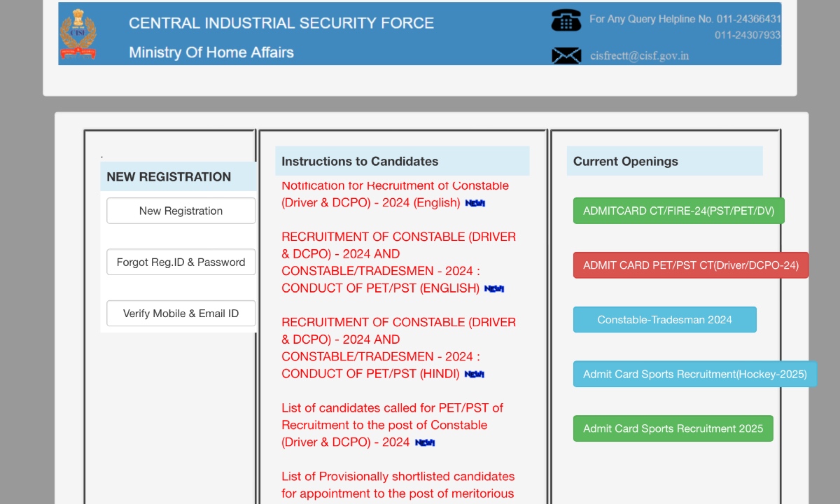Select Verify Mobile & Email ID

181,314
